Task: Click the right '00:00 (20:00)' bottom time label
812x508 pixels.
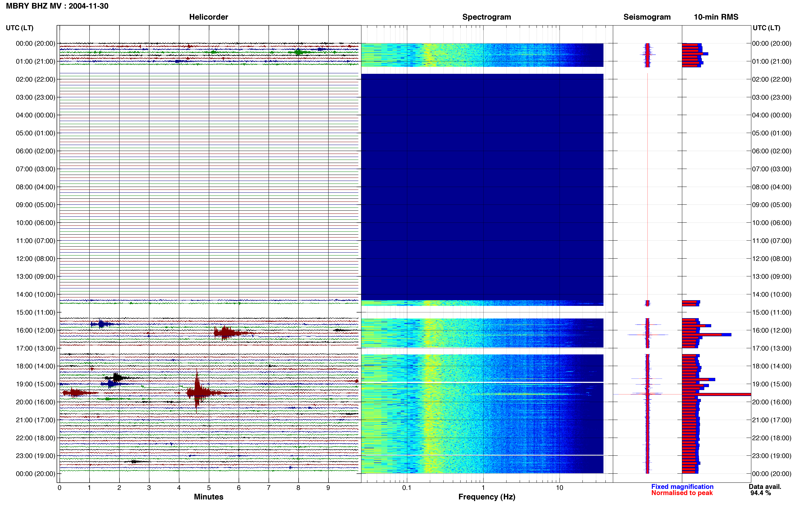Action: tap(772, 474)
